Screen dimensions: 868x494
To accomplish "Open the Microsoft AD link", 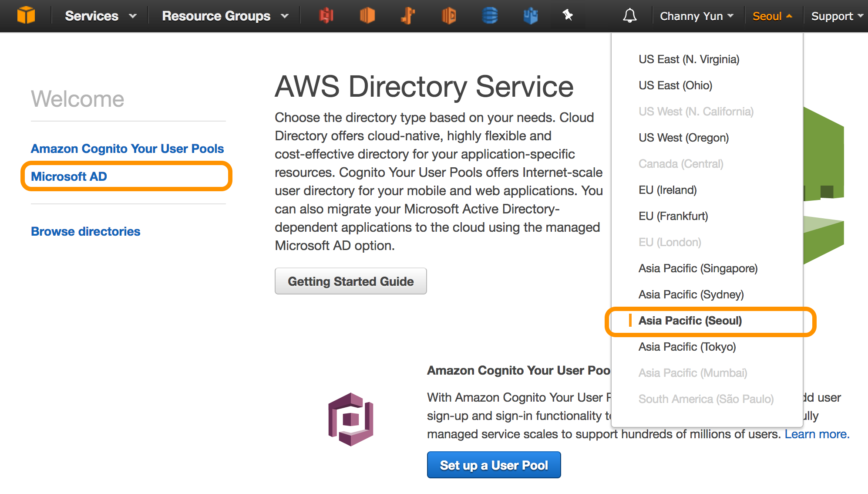I will [x=69, y=176].
